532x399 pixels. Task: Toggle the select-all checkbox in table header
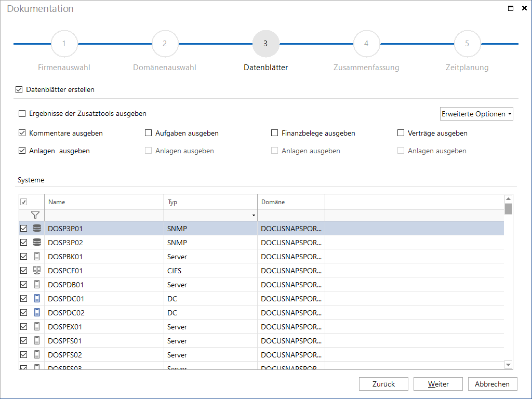point(24,202)
